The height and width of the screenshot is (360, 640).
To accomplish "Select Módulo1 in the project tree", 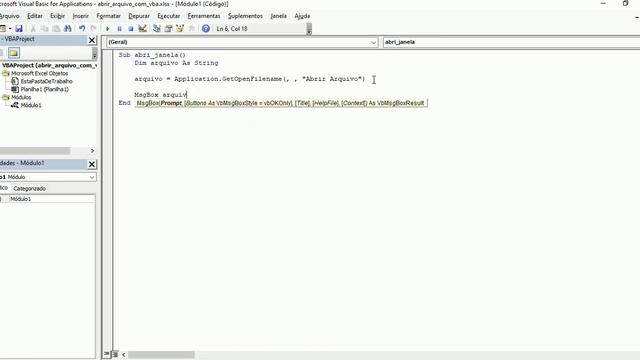I will (x=31, y=105).
